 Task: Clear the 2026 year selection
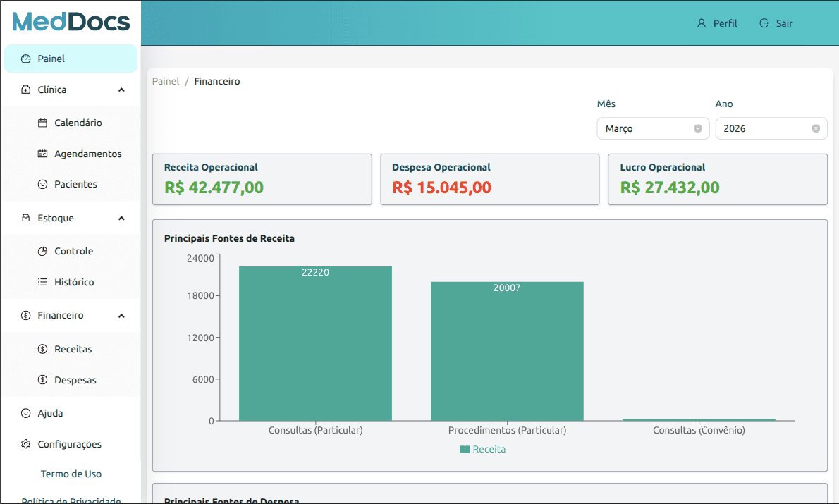click(815, 128)
